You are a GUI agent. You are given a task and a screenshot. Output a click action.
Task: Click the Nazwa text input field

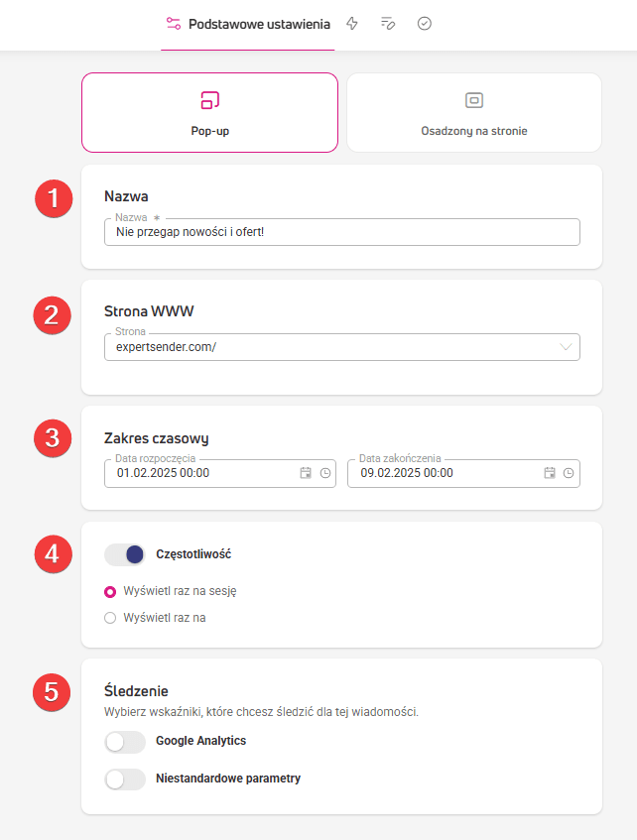(342, 232)
